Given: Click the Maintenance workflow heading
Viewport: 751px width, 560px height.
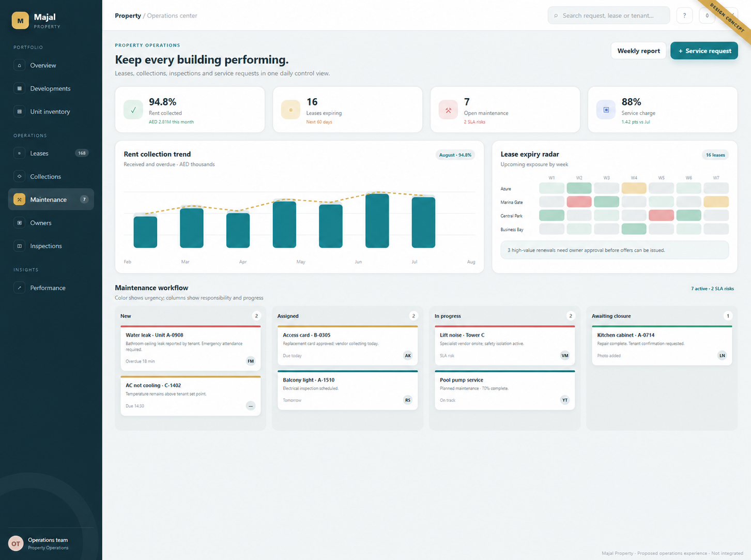Looking at the screenshot, I should pyautogui.click(x=151, y=288).
